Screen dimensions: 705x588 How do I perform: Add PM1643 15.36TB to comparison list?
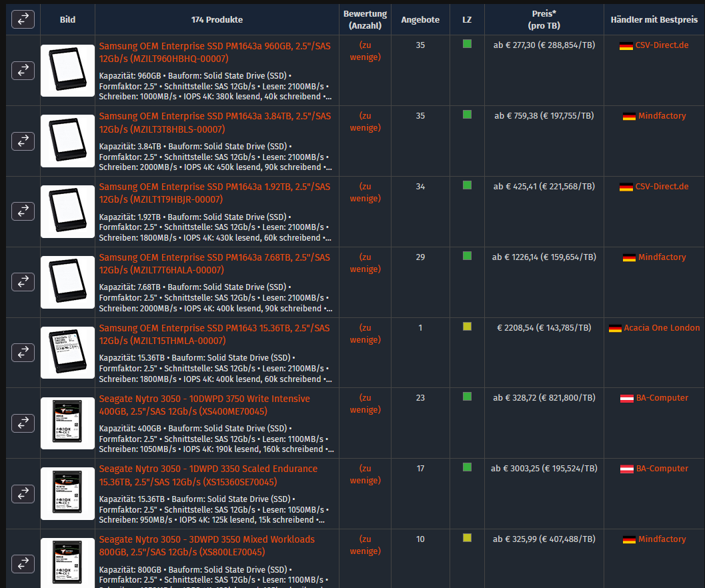point(23,353)
